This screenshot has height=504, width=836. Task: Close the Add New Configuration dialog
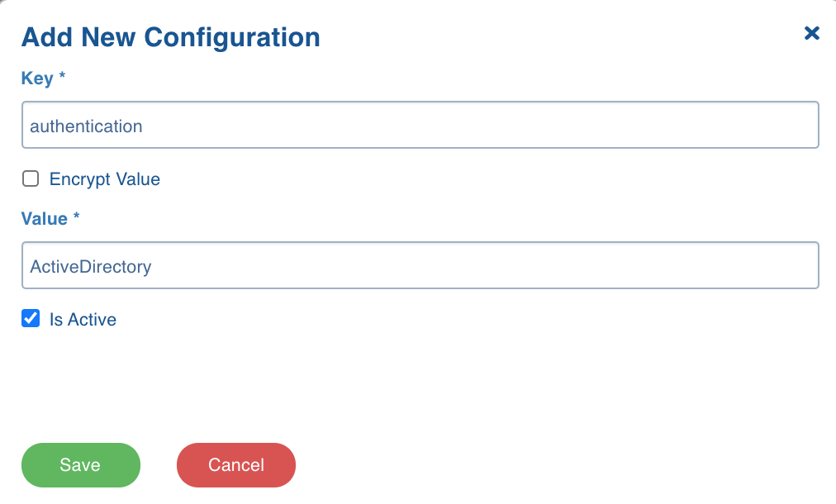[x=811, y=33]
